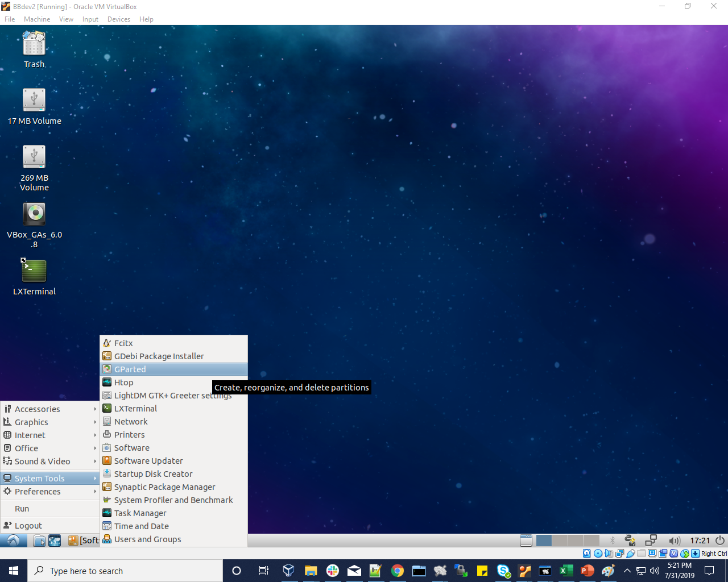Viewport: 728px width, 582px height.
Task: Click Logout in the start menu
Action: [x=28, y=526]
